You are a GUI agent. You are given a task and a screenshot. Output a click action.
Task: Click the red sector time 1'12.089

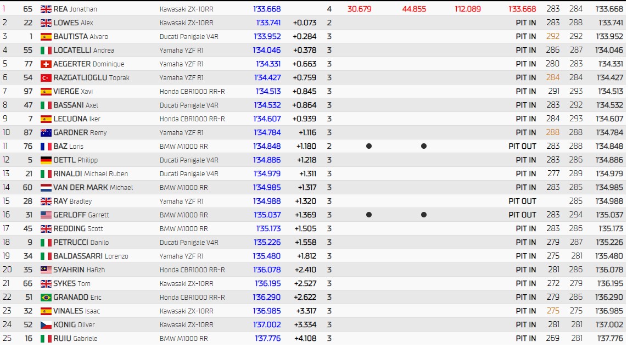[x=468, y=9]
